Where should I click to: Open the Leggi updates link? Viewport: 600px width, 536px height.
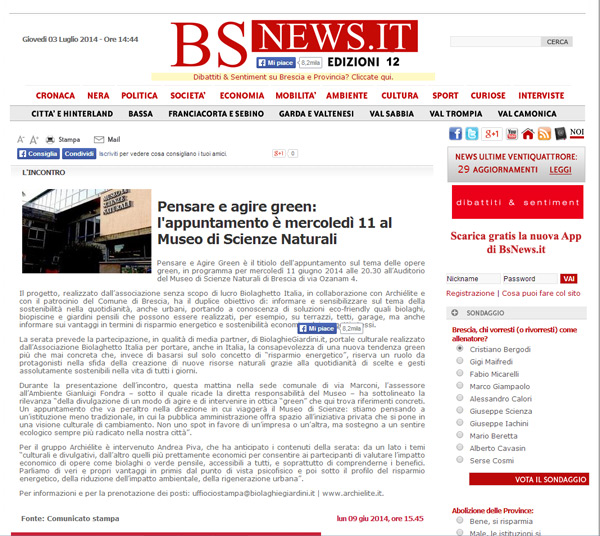click(x=560, y=170)
